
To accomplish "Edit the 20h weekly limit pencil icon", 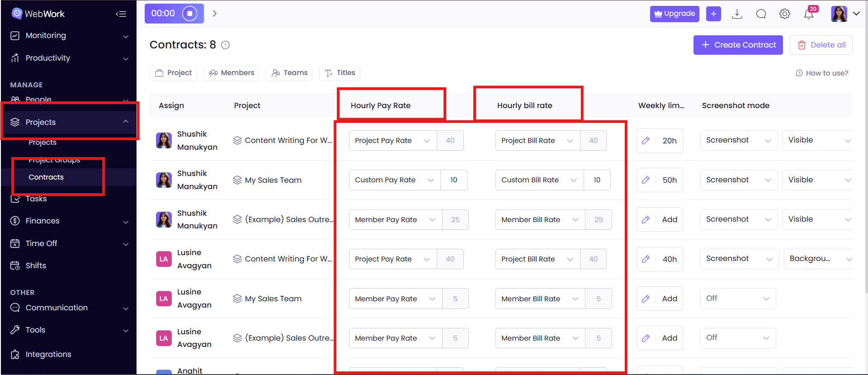I will point(646,141).
